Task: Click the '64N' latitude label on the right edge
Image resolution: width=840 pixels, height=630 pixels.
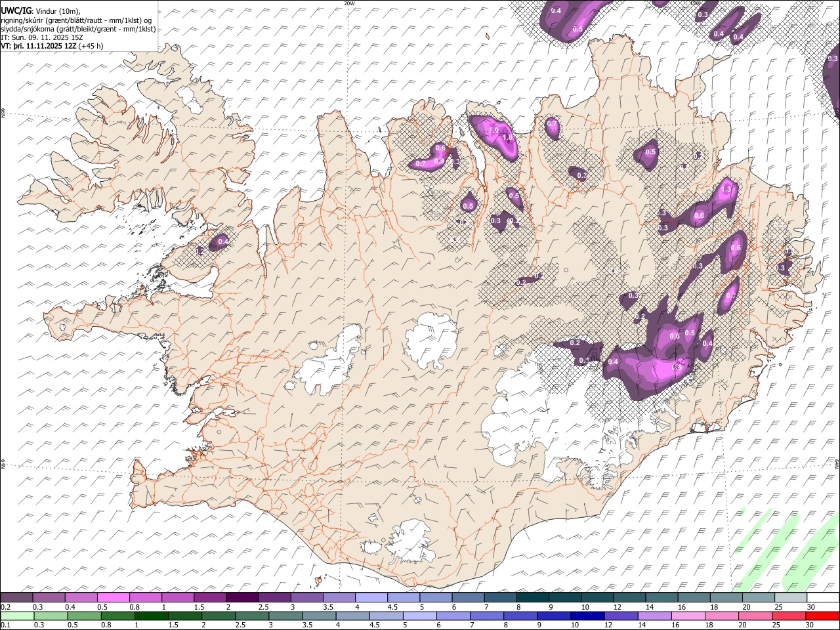Action: 837,463
